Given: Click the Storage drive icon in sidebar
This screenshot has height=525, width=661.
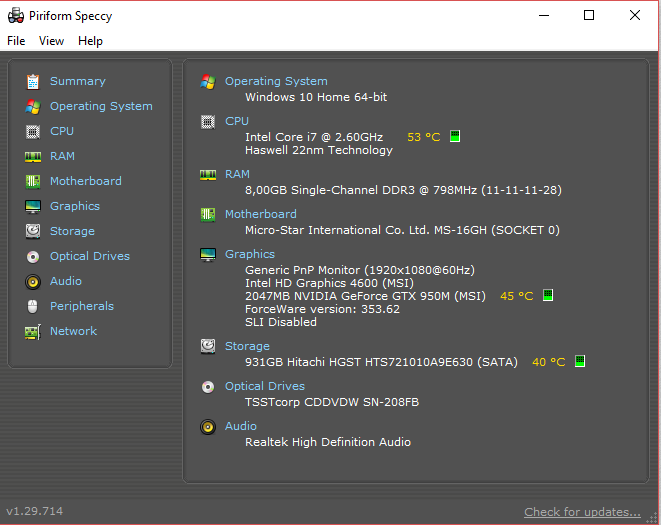Looking at the screenshot, I should [33, 231].
